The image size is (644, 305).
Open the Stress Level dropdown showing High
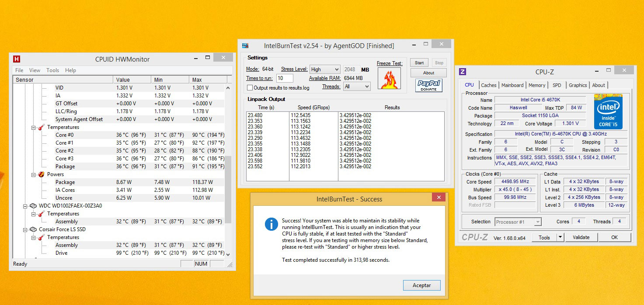point(325,69)
